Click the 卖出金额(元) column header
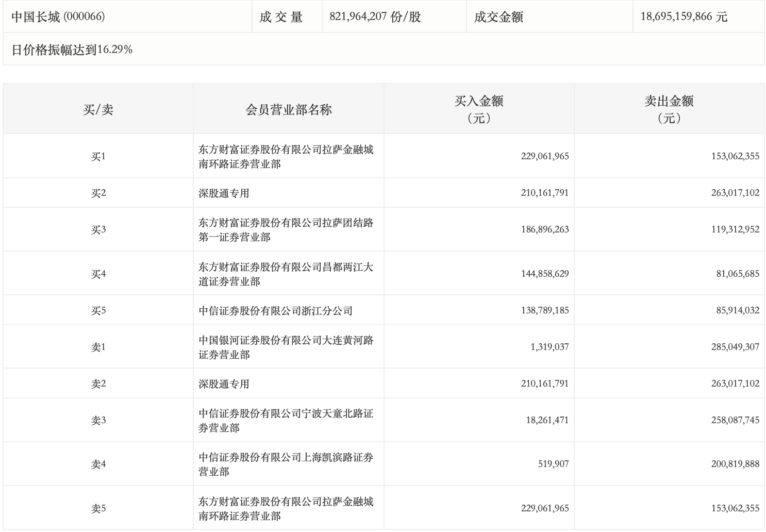 tap(669, 109)
